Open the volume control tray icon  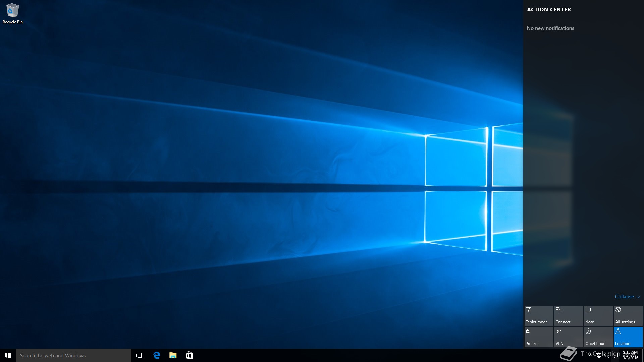pyautogui.click(x=606, y=355)
